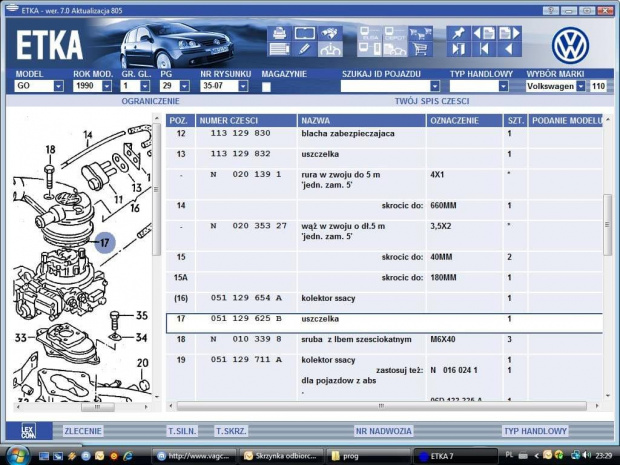This screenshot has width=620, height=465.
Task: Open the single shopping cart icon
Action: 420,49
